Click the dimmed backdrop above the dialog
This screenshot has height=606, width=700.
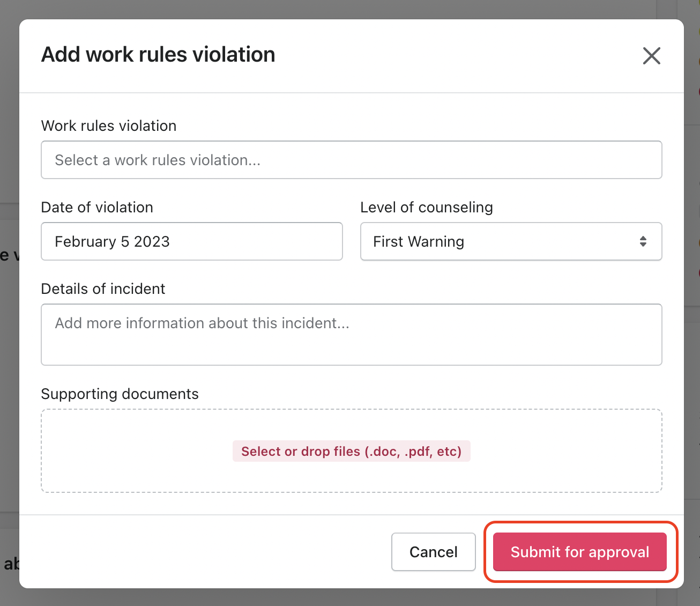click(348, 9)
